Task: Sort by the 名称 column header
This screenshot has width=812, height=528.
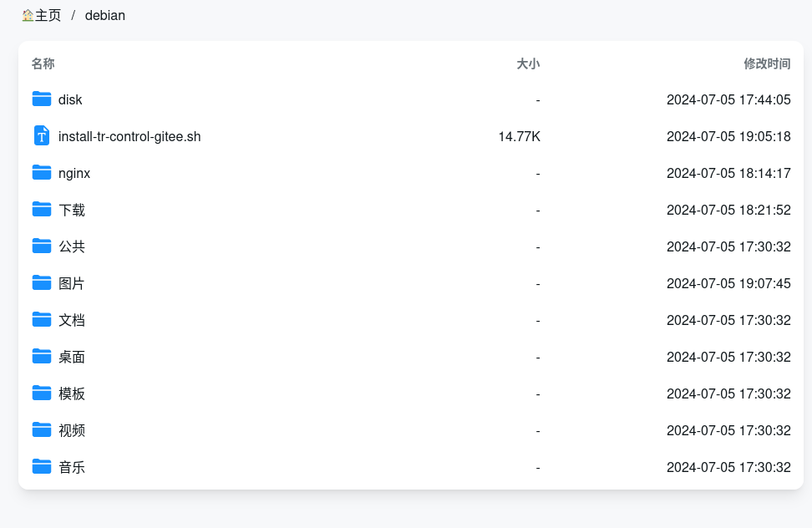Action: pos(43,63)
